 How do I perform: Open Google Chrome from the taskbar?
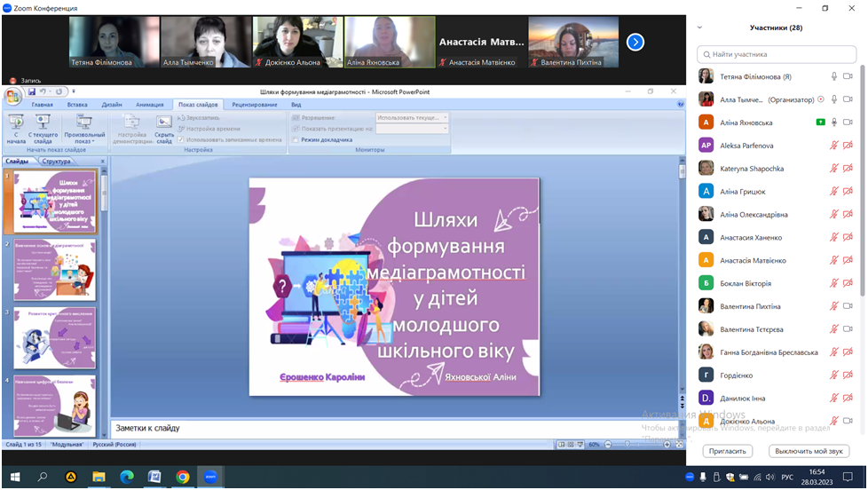(182, 477)
